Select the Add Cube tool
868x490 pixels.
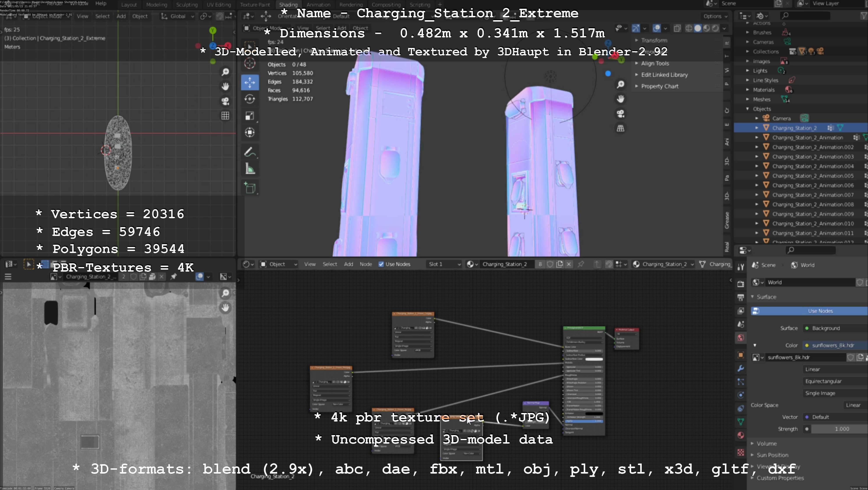tap(250, 188)
